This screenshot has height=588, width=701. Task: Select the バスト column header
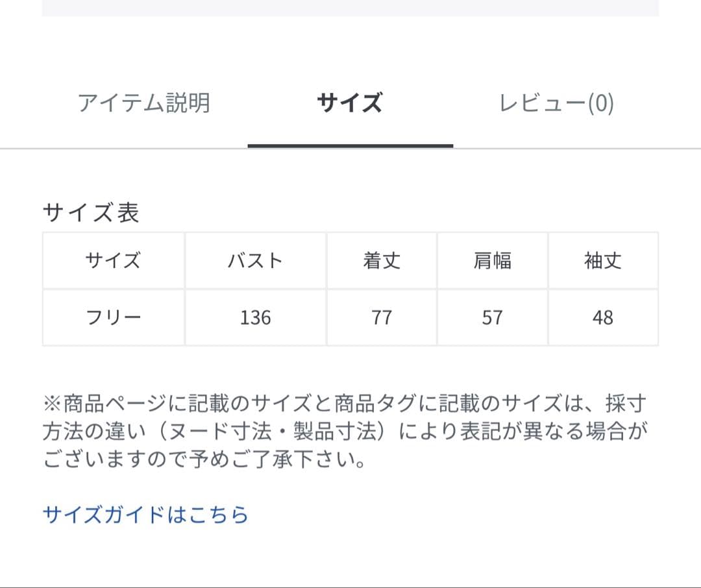(x=255, y=260)
